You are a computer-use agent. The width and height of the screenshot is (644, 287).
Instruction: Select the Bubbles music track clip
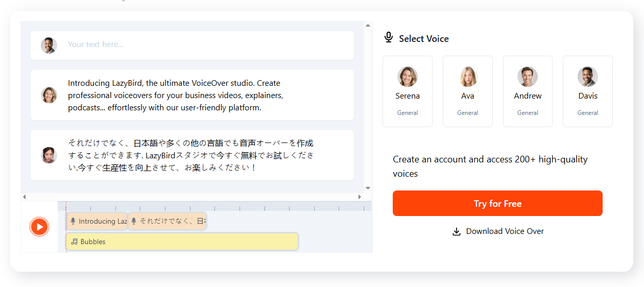coord(182,242)
